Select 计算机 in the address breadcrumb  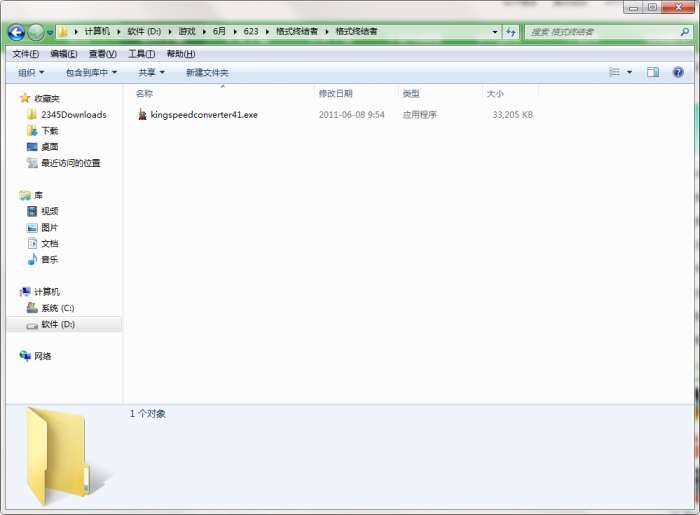click(97, 32)
